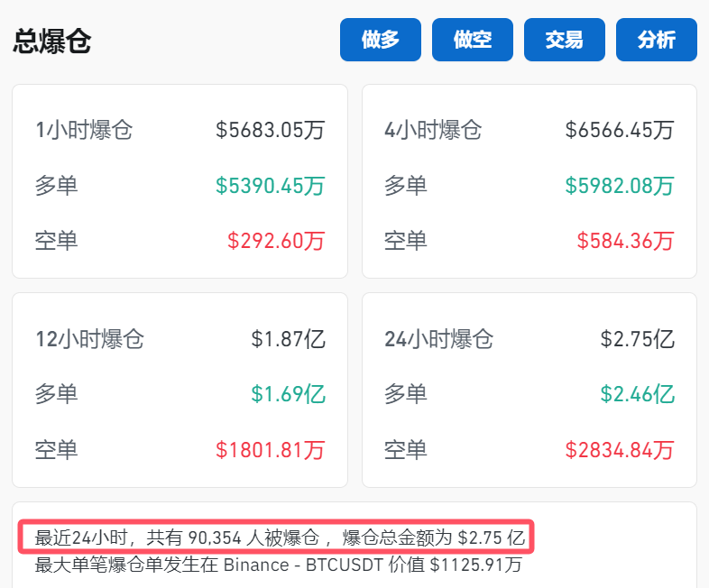Click the 做多 button
The height and width of the screenshot is (588, 709).
point(380,40)
